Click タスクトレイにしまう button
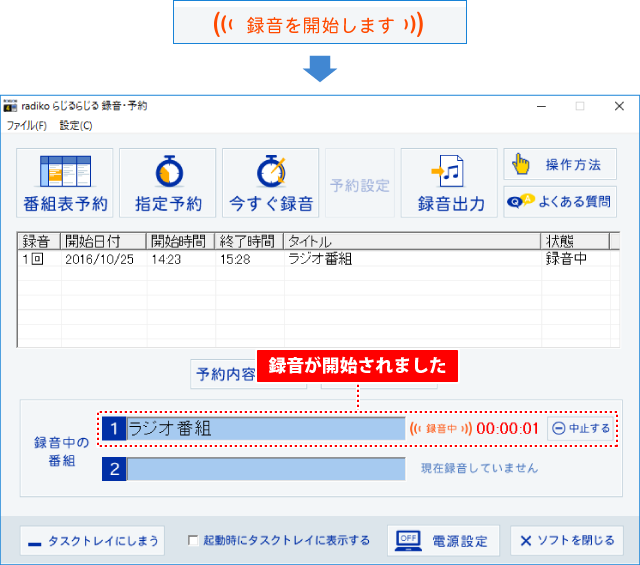 click(92, 541)
